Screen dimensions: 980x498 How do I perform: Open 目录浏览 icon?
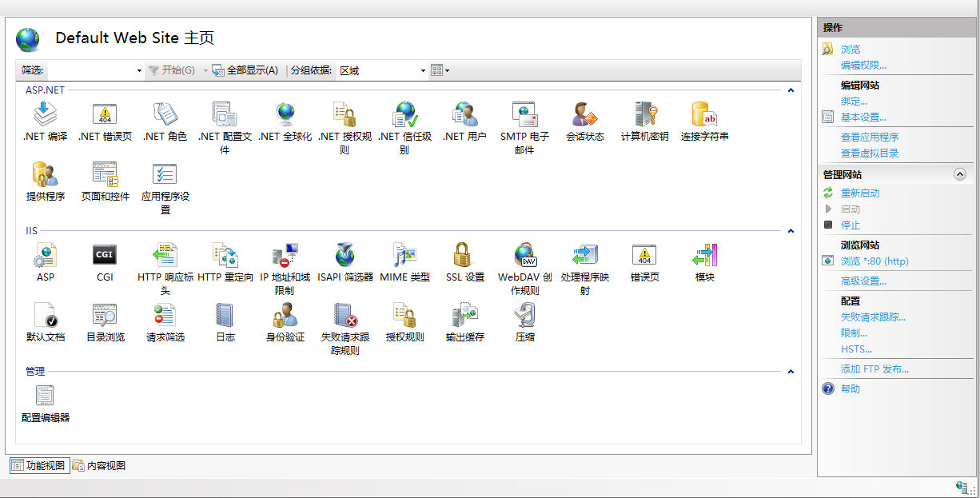tap(105, 315)
